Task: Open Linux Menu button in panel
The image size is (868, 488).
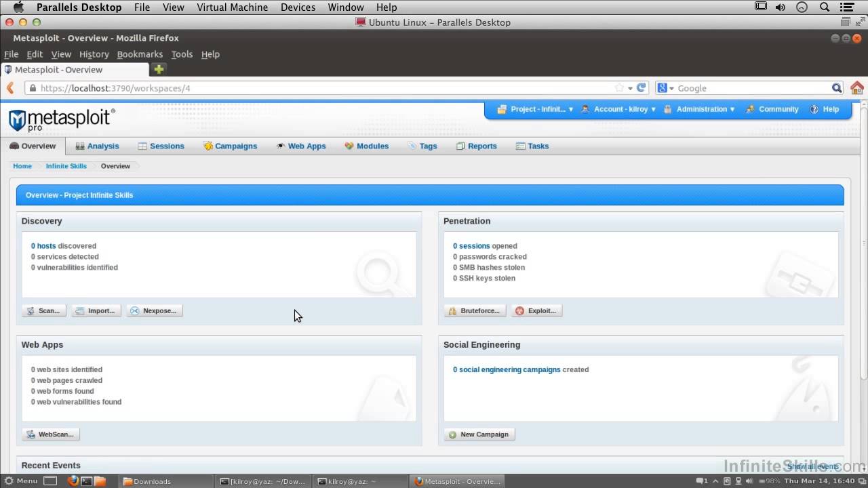Action: (x=21, y=481)
